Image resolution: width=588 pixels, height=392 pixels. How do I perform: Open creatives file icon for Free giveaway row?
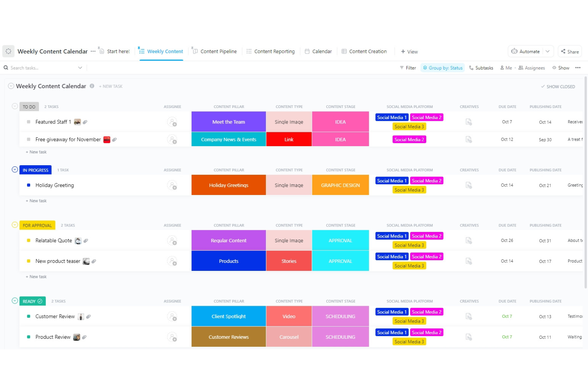pos(469,139)
